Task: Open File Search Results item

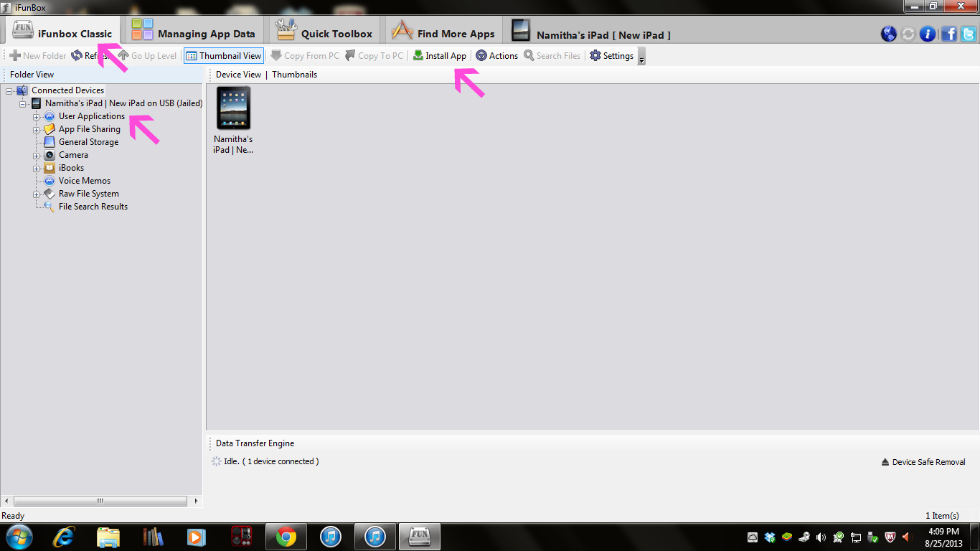Action: tap(93, 207)
